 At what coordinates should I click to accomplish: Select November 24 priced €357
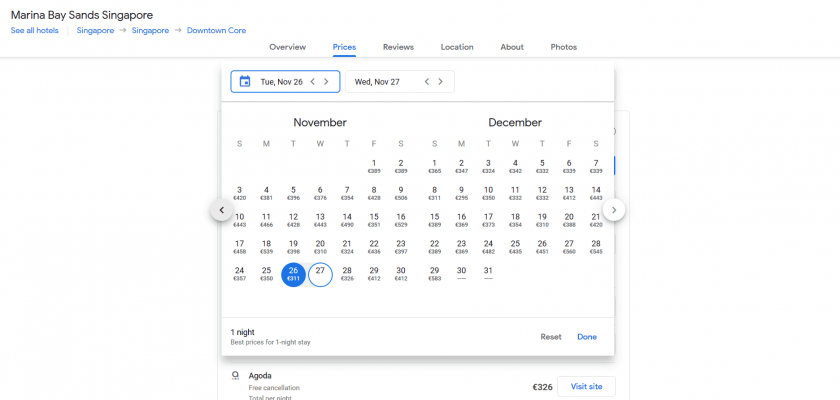(239, 274)
